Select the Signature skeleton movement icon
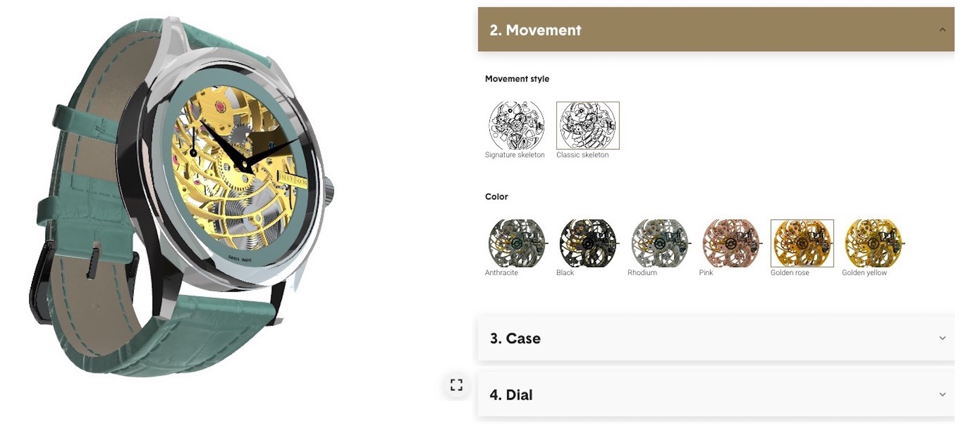The height and width of the screenshot is (424, 980). click(516, 125)
